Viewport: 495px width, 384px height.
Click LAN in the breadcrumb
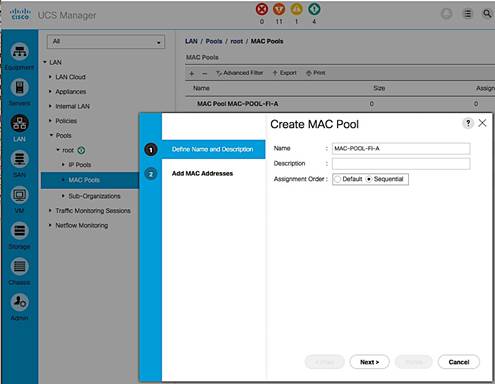pyautogui.click(x=191, y=41)
